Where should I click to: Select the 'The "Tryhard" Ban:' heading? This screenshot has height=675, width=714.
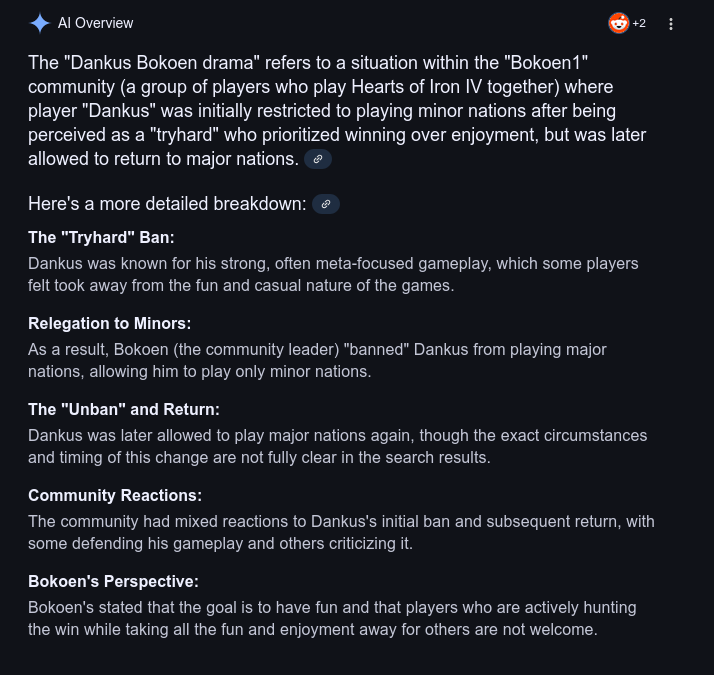(101, 237)
